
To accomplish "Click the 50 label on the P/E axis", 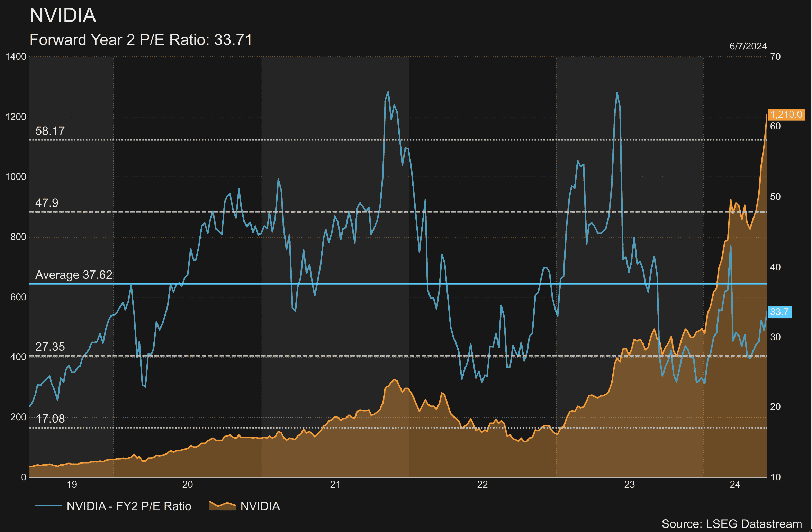I will [x=775, y=197].
